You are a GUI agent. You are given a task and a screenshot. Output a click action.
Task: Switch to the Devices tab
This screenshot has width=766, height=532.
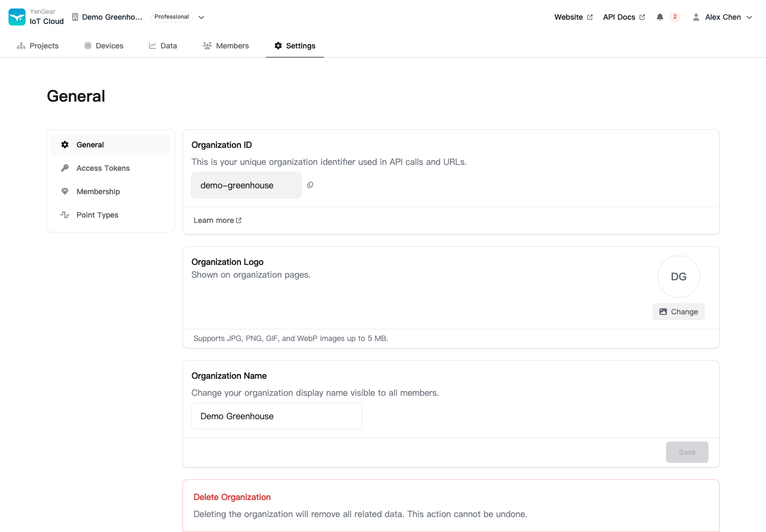104,46
